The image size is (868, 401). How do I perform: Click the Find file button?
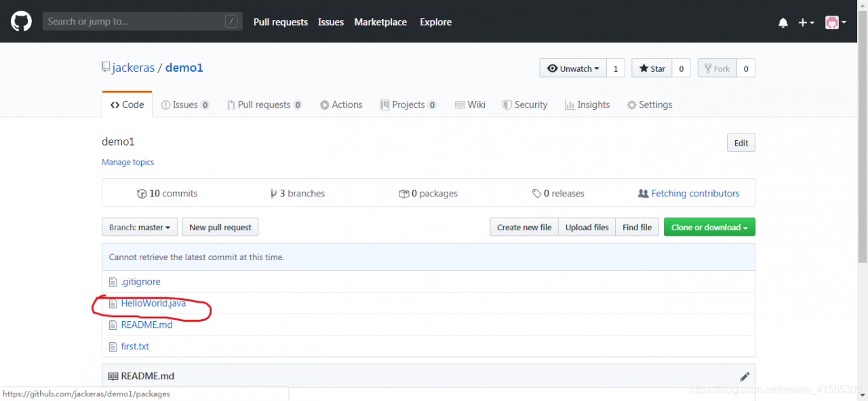[x=637, y=227]
